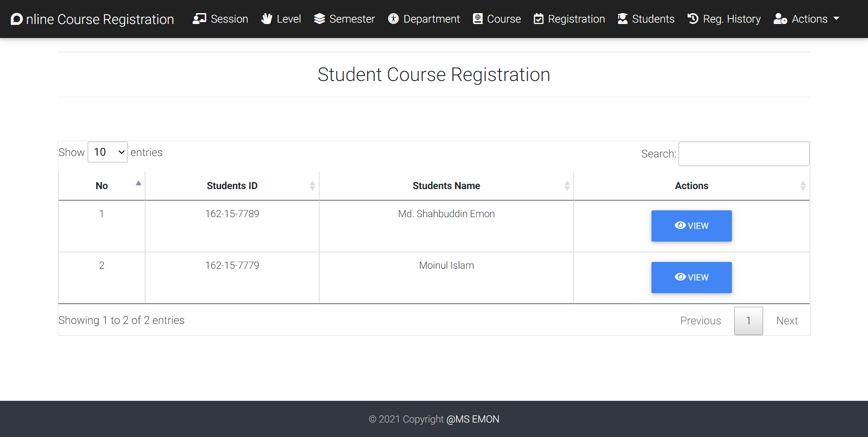Toggle ascending sort on Students ID column
This screenshot has width=868, height=437.
tap(312, 185)
